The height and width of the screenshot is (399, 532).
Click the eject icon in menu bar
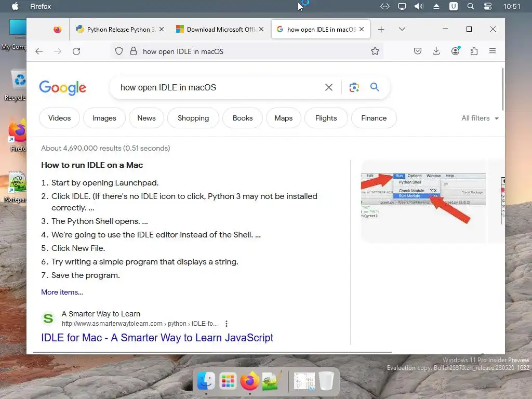[x=436, y=6]
